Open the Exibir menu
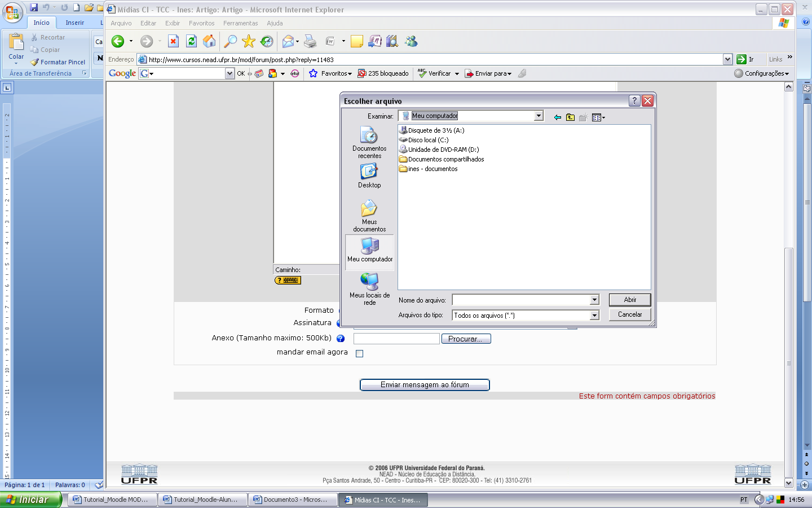Image resolution: width=812 pixels, height=508 pixels. pyautogui.click(x=173, y=23)
